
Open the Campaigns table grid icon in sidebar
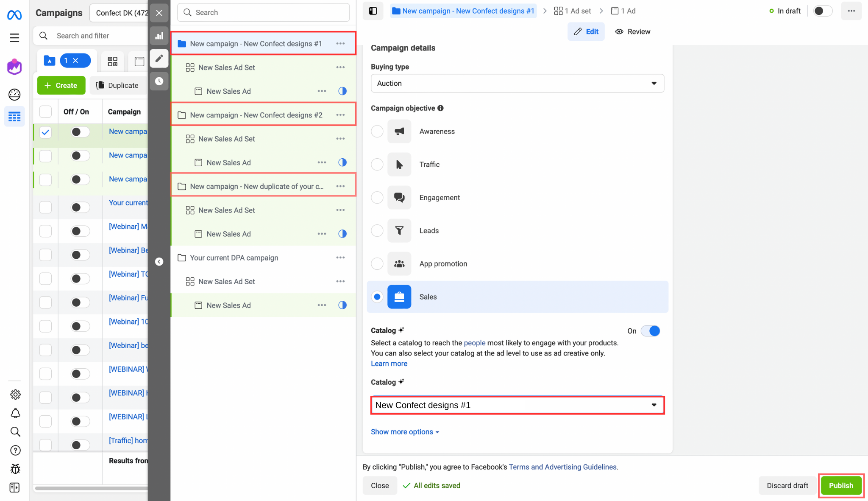point(14,117)
